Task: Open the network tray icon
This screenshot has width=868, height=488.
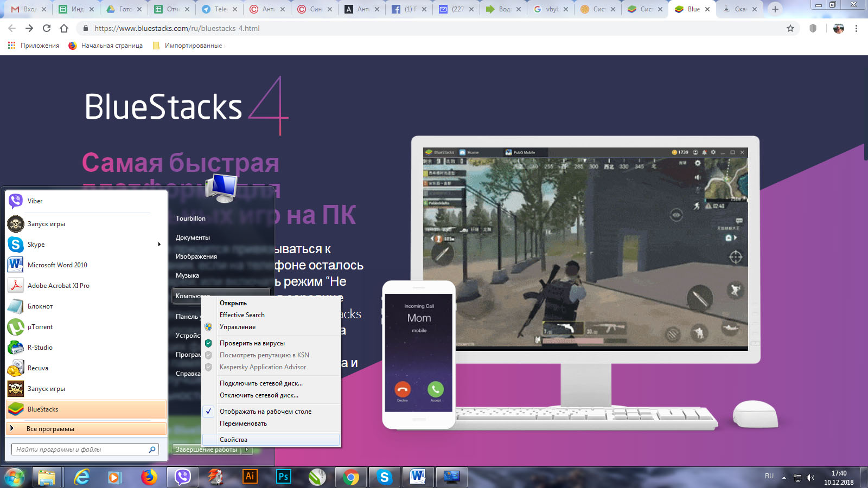Action: pyautogui.click(x=797, y=478)
